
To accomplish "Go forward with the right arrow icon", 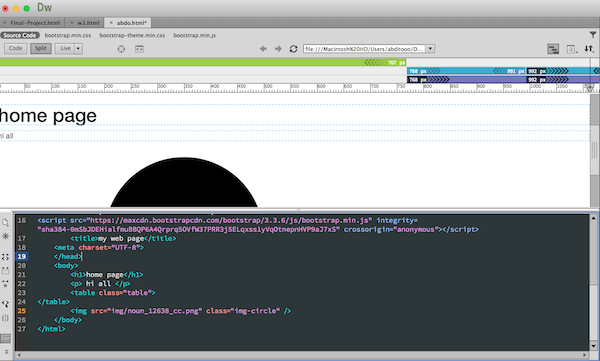I will click(x=278, y=49).
